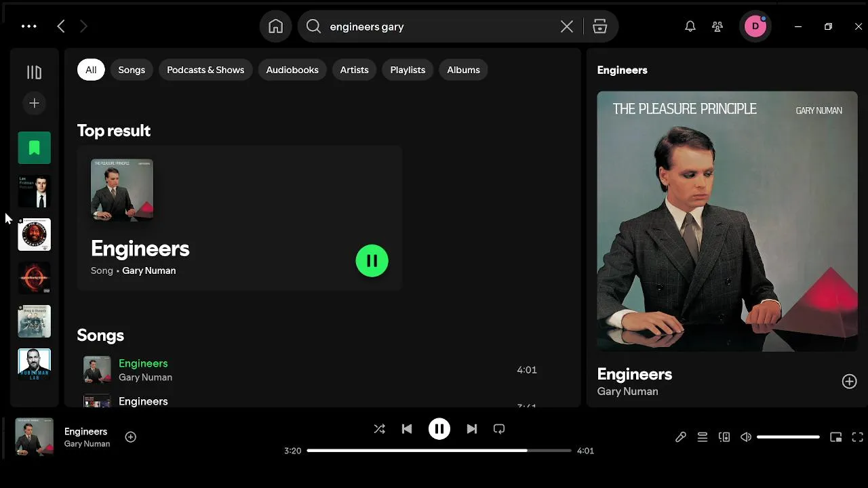Adjust the volume slider
Screen dimensions: 868x488
pyautogui.click(x=788, y=437)
